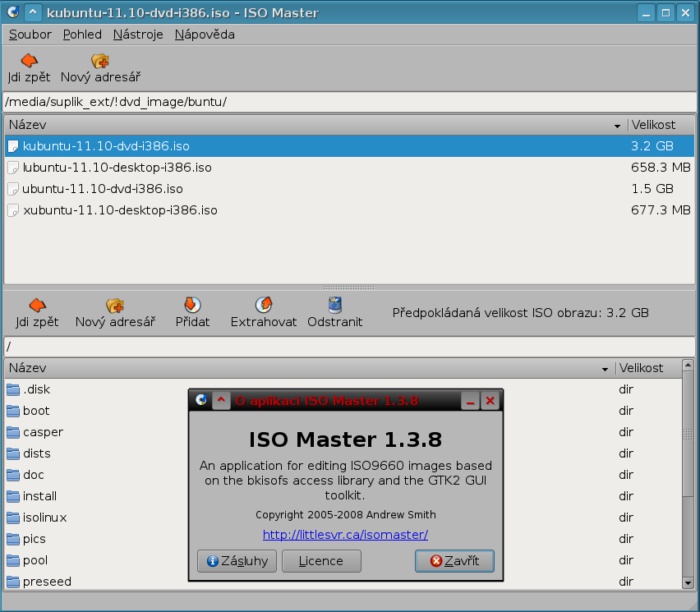Click the casper folder icon
Screen dimensions: 700x612
(13, 433)
